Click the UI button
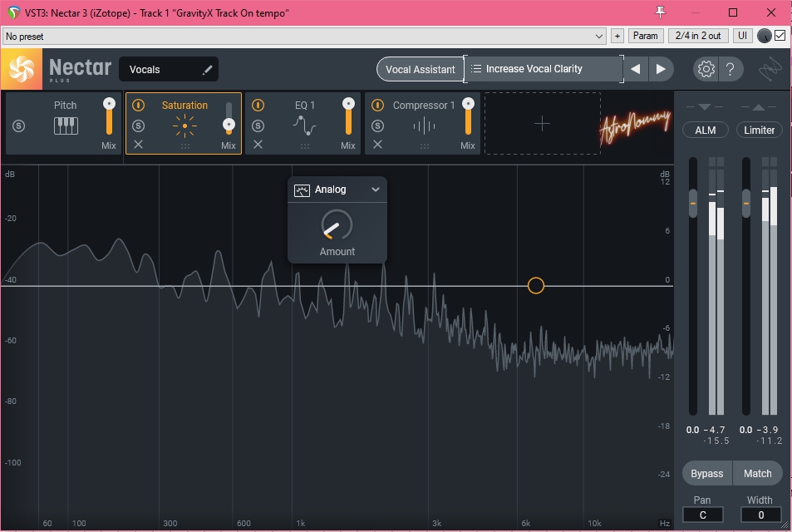The width and height of the screenshot is (792, 532). pyautogui.click(x=742, y=36)
